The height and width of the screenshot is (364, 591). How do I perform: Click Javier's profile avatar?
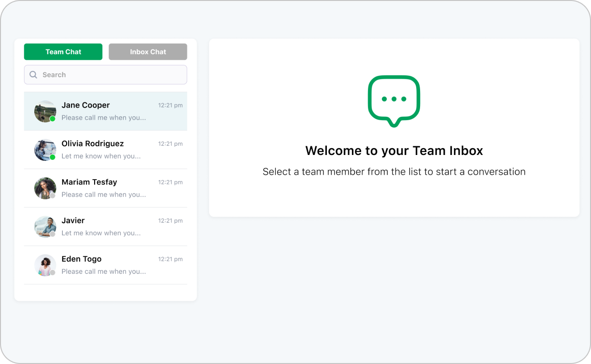(x=44, y=226)
